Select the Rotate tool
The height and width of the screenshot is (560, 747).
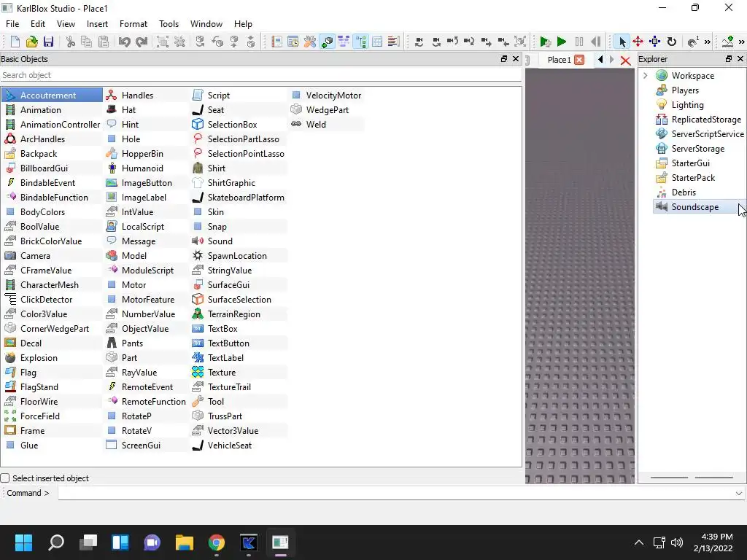point(672,42)
